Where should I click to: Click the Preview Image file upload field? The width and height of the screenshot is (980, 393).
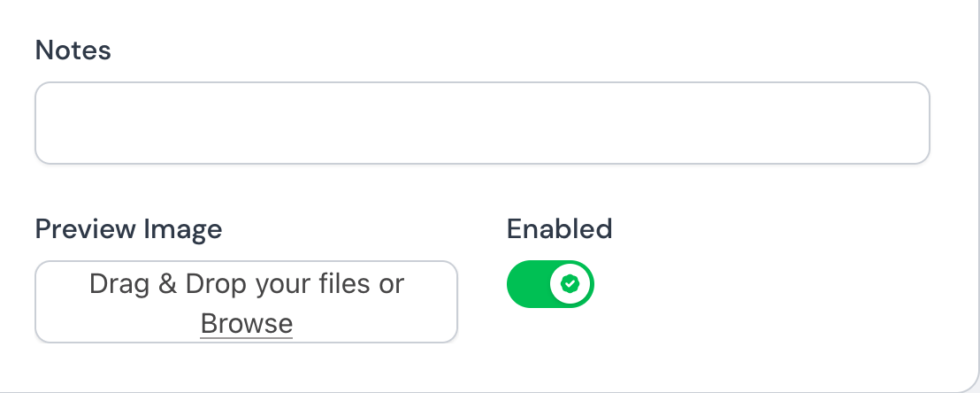pos(246,302)
